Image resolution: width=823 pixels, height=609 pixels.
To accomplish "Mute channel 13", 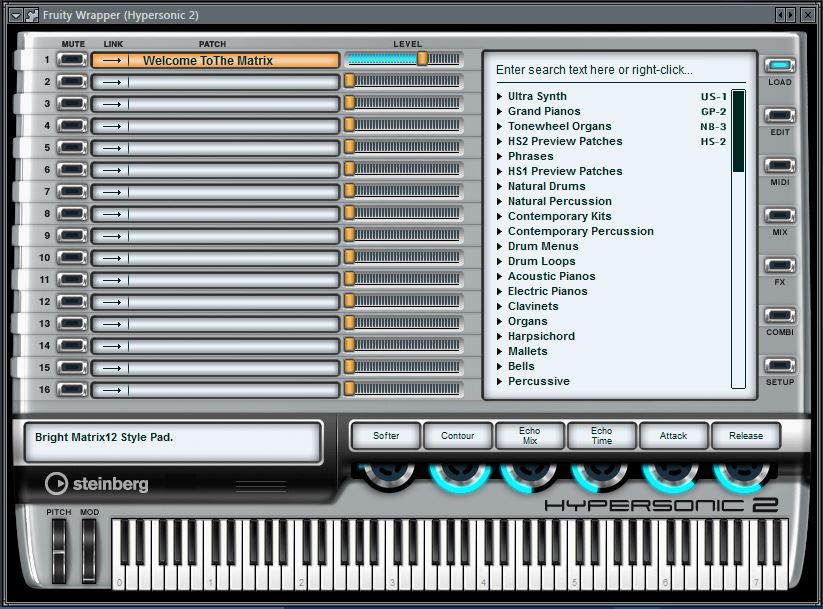I will pos(72,323).
